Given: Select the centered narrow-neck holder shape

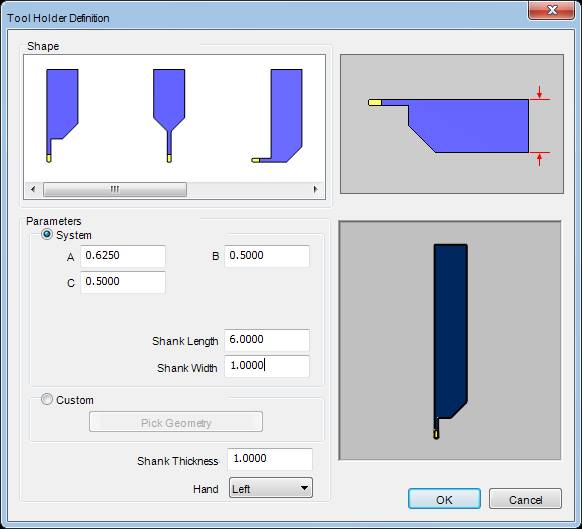Looking at the screenshot, I should (169, 115).
